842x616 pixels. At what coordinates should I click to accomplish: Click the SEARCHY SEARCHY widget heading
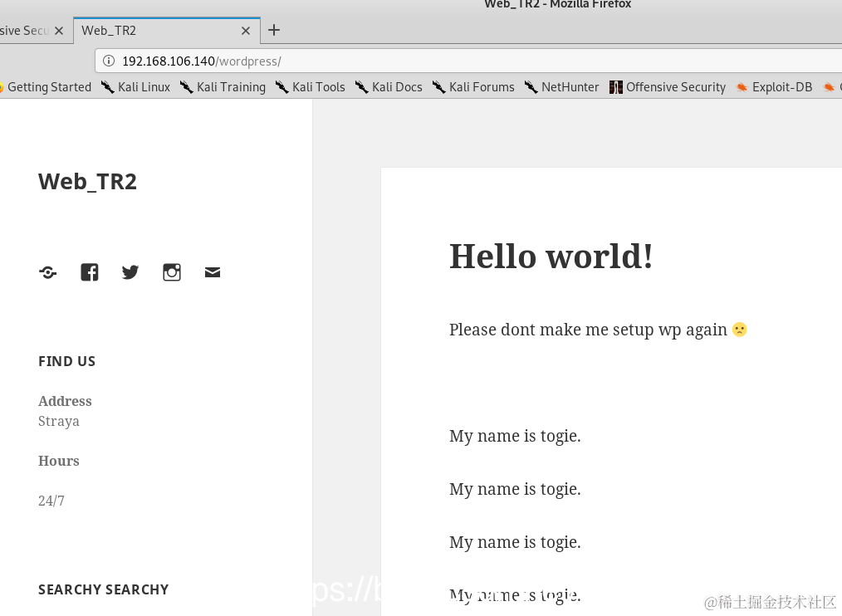[x=104, y=589]
